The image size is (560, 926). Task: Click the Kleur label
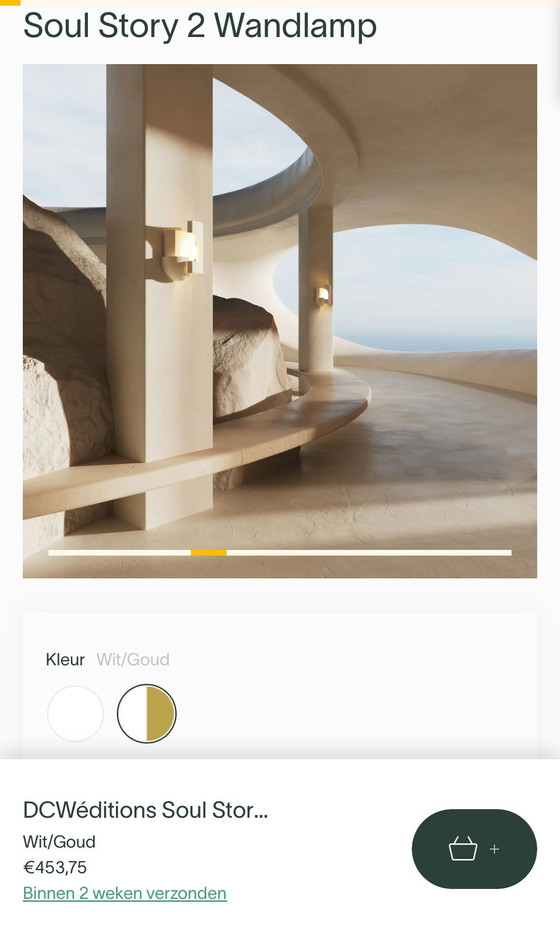(x=65, y=659)
